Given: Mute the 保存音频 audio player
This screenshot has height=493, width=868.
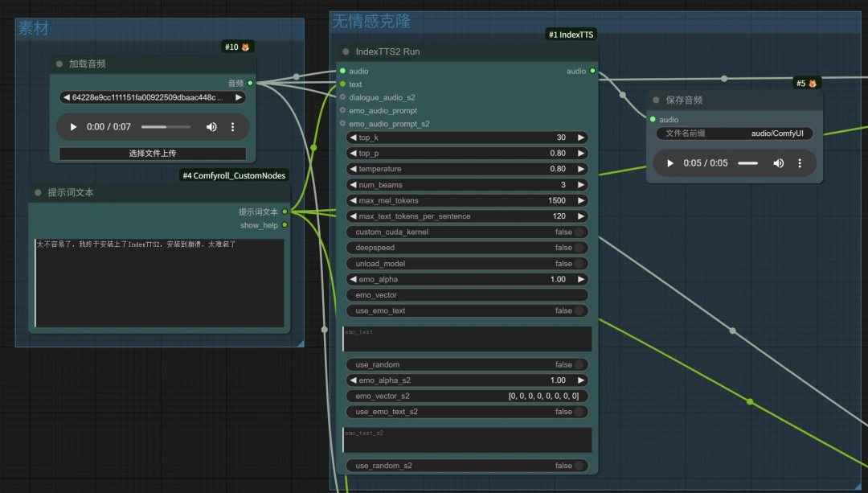Looking at the screenshot, I should (778, 163).
